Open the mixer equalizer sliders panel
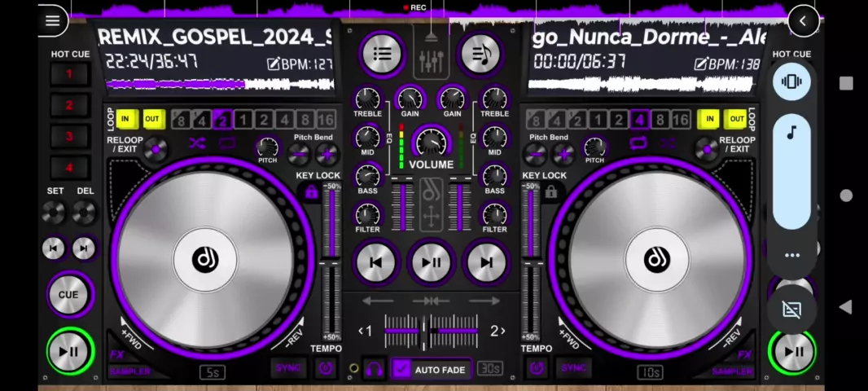The width and height of the screenshot is (868, 391). click(x=431, y=59)
